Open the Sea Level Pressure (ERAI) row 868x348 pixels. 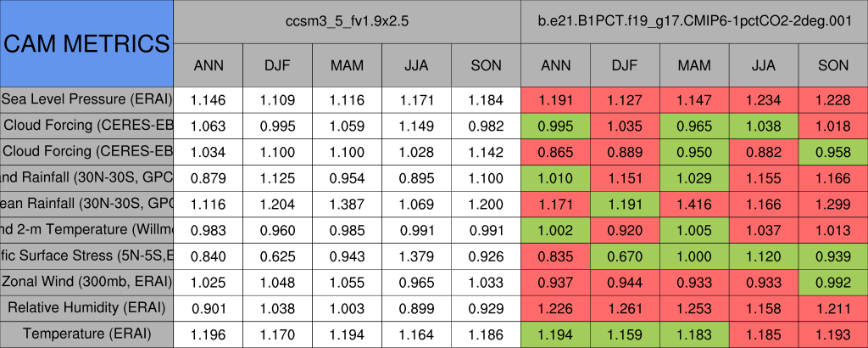point(86,100)
